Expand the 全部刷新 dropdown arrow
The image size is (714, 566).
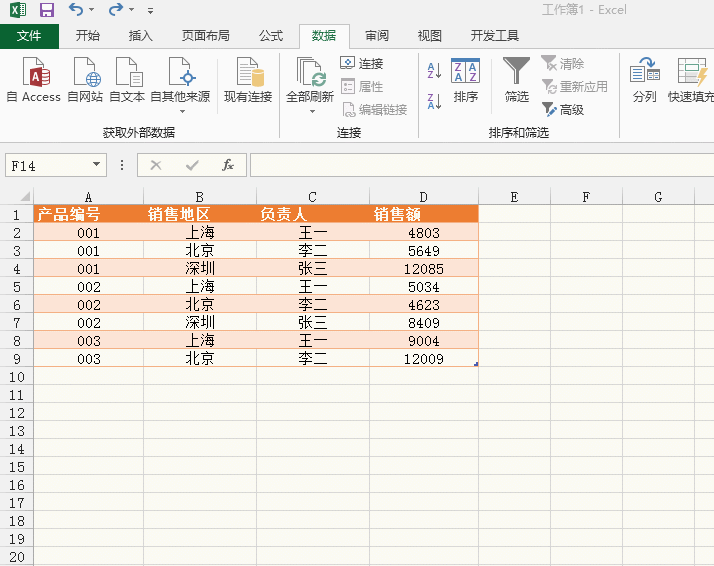coord(312,112)
